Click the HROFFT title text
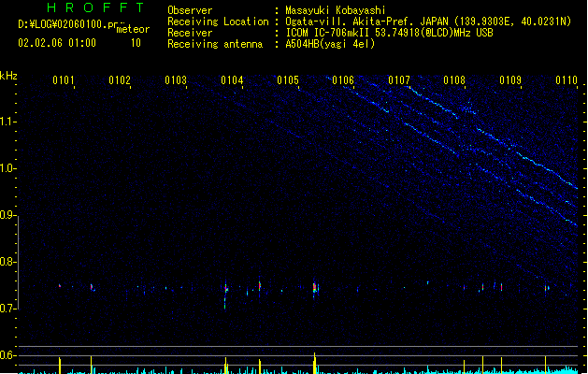The width and height of the screenshot is (588, 374). point(95,7)
